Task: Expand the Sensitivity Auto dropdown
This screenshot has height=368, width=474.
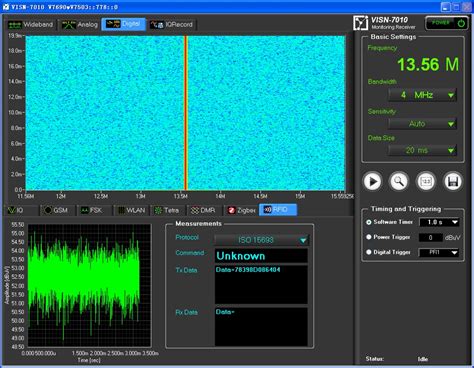Action: (x=422, y=124)
